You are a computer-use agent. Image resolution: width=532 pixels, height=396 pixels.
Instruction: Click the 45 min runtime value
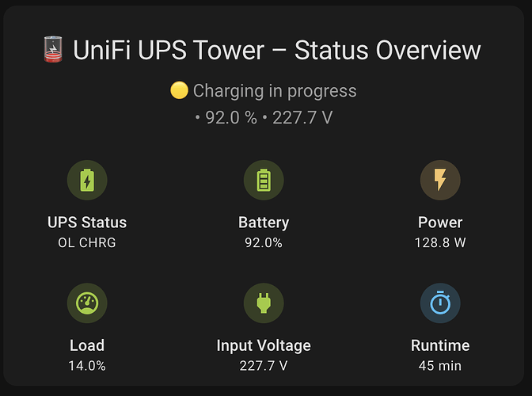440,365
